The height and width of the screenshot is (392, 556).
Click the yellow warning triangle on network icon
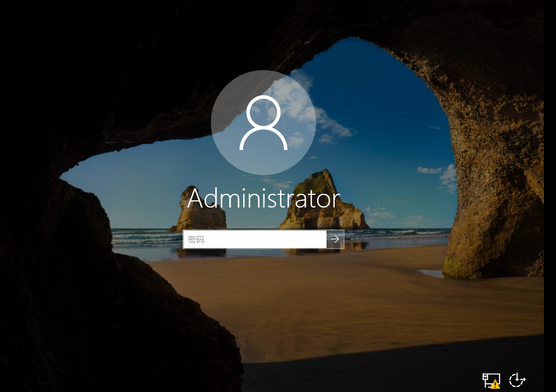click(495, 384)
